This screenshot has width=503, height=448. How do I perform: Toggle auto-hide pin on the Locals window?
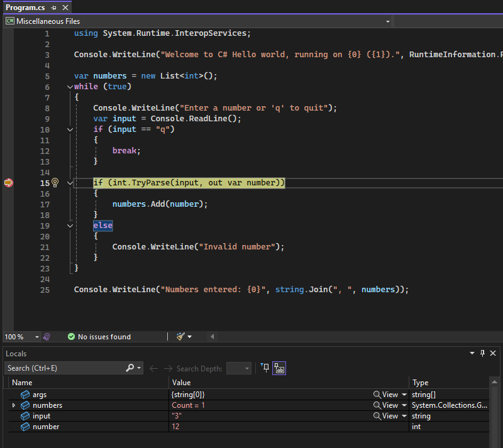coord(482,353)
